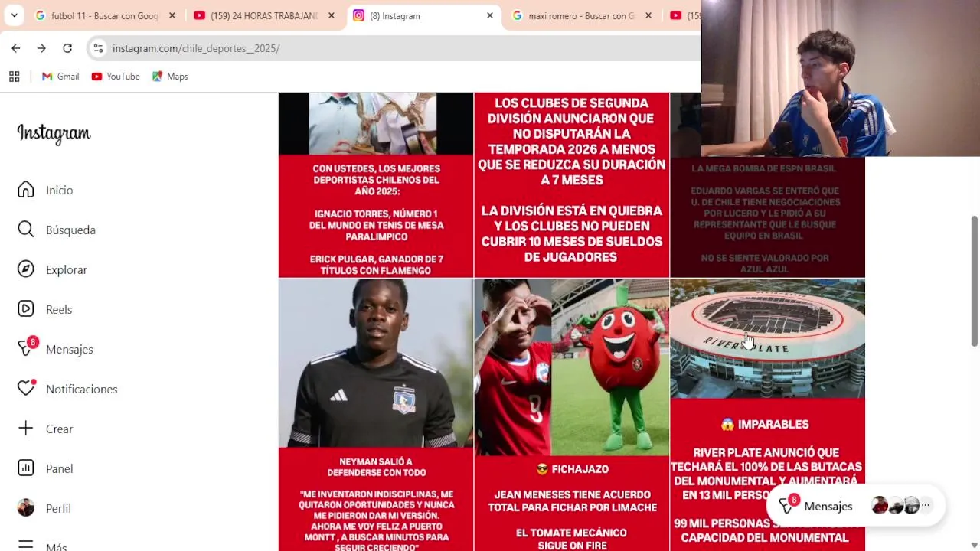Reload the page with refresh icon
The height and width of the screenshot is (551, 980).
67,48
